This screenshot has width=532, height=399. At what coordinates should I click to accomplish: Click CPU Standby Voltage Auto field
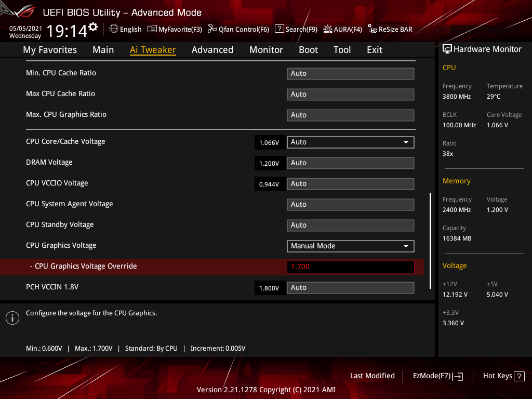click(x=351, y=225)
